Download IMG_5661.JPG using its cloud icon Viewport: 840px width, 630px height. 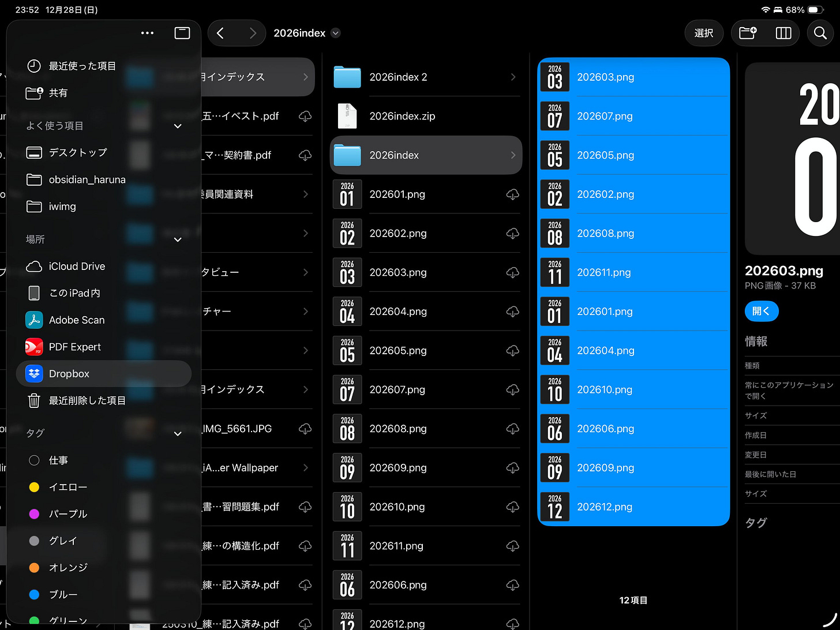[305, 429]
